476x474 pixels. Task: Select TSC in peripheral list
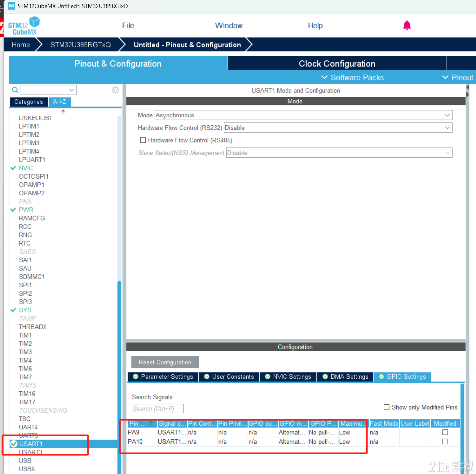[24, 419]
